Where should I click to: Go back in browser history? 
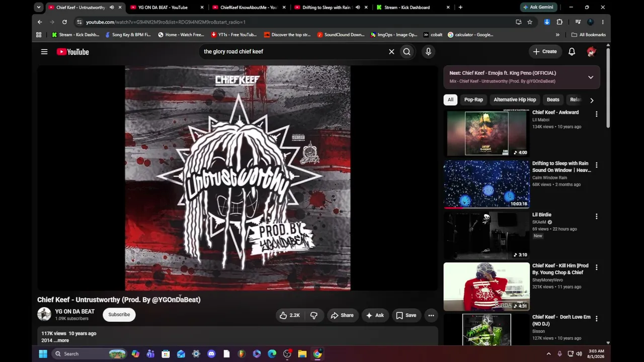40,22
